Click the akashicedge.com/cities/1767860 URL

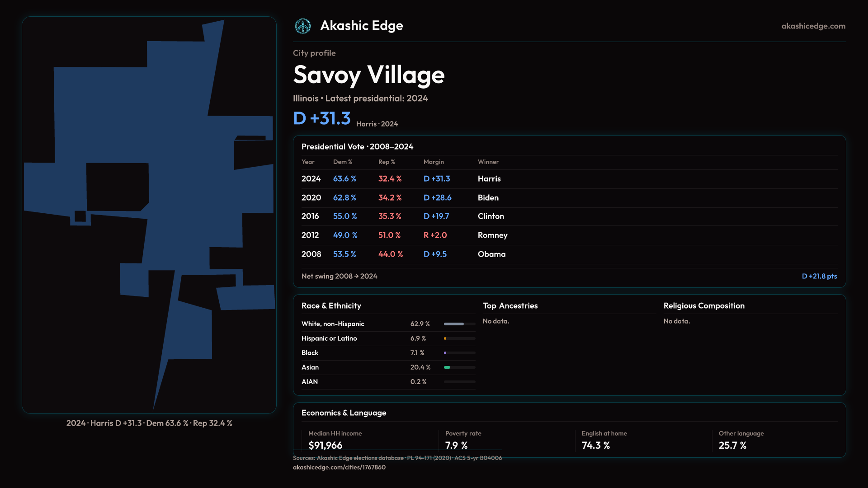pos(339,467)
